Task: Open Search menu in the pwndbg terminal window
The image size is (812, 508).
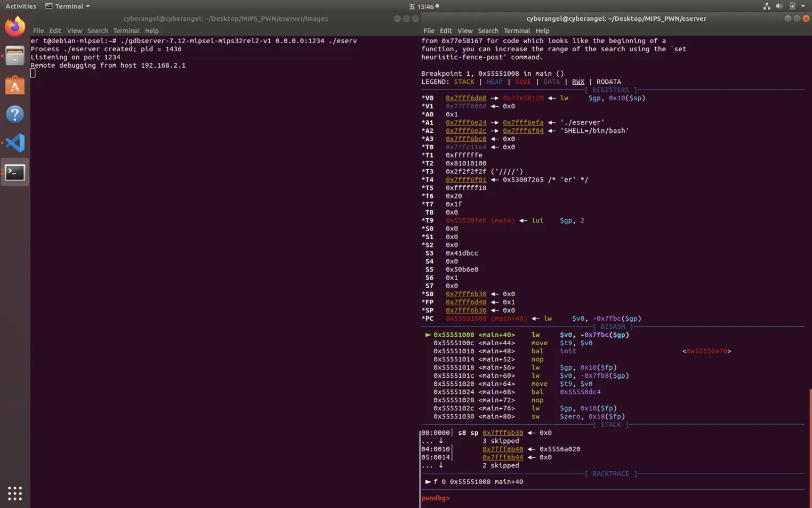Action: click(x=488, y=31)
